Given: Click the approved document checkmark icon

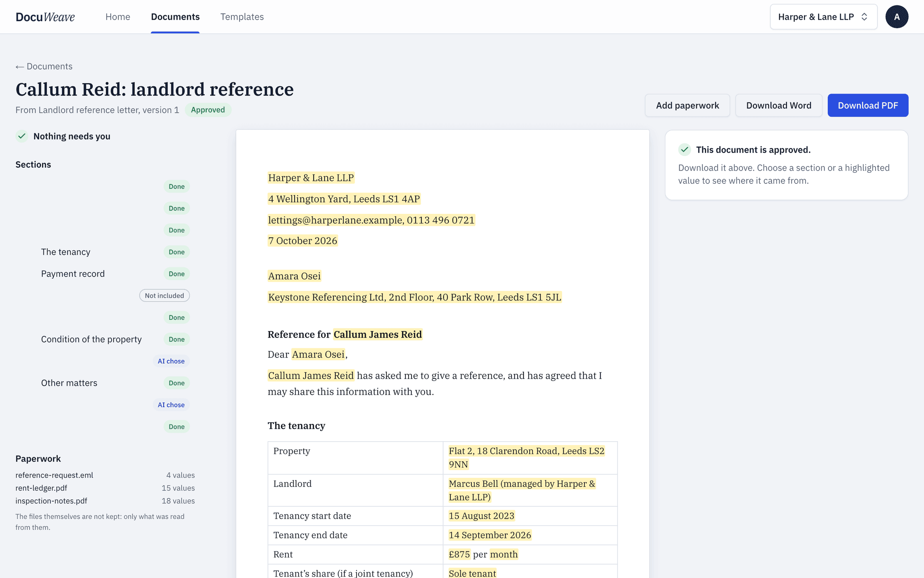Looking at the screenshot, I should (x=684, y=150).
